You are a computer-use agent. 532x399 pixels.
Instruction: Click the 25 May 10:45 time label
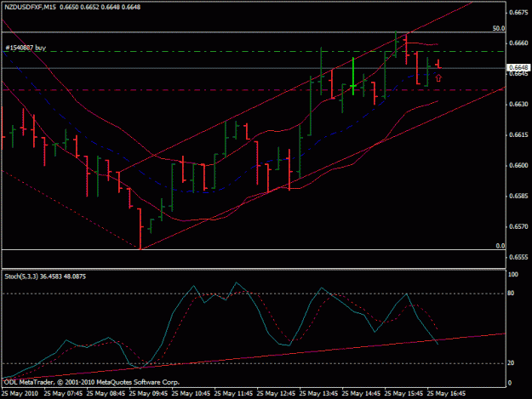coord(191,394)
